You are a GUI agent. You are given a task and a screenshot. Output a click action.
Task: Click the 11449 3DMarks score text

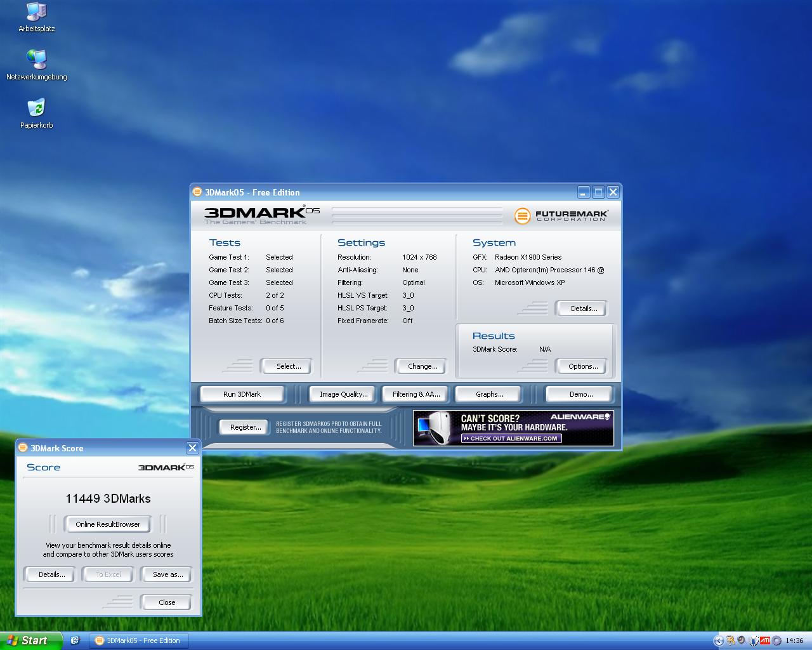click(108, 498)
